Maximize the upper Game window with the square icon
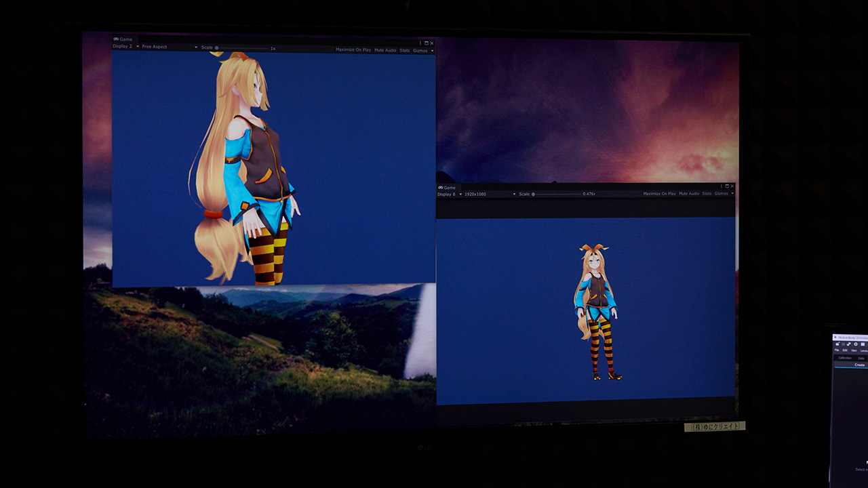This screenshot has width=868, height=488. pyautogui.click(x=426, y=43)
